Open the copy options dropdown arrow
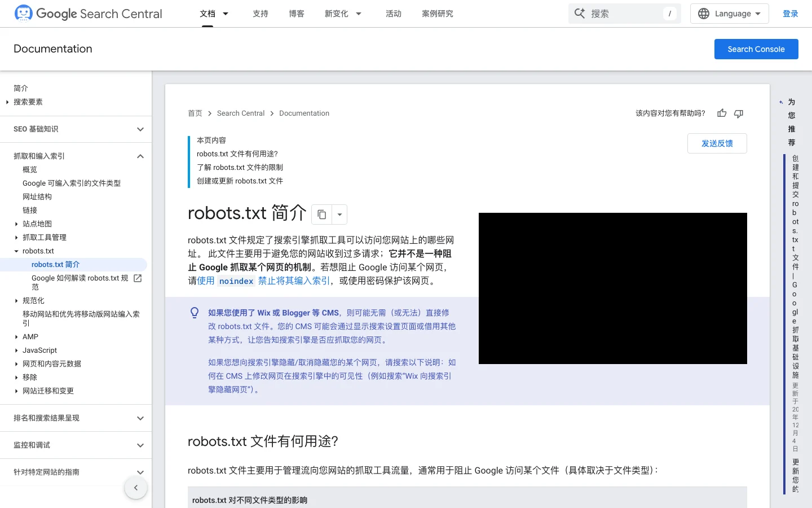Screen dimensions: 812x508 pos(339,214)
